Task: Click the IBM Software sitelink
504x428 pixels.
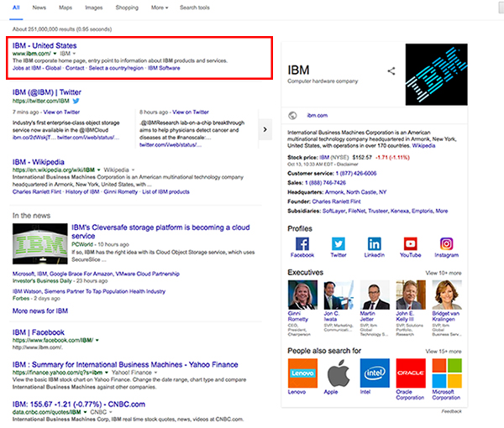Action: pos(164,68)
